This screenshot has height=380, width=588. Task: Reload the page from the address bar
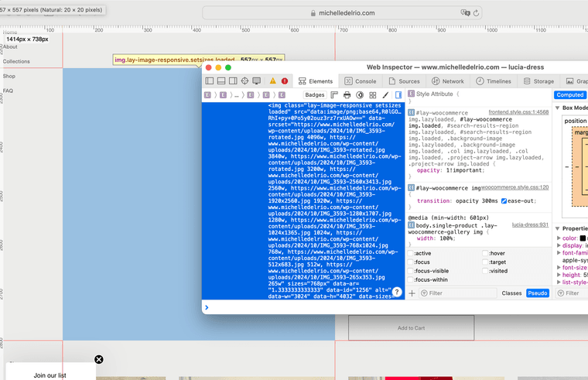(476, 13)
